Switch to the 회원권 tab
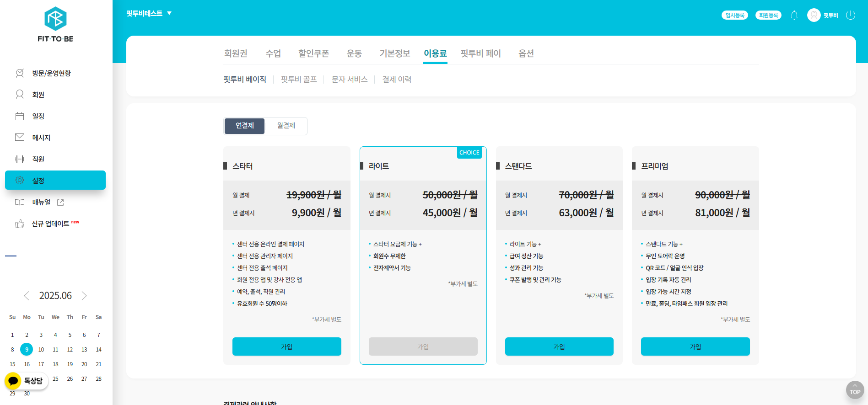This screenshot has height=405, width=868. point(236,53)
